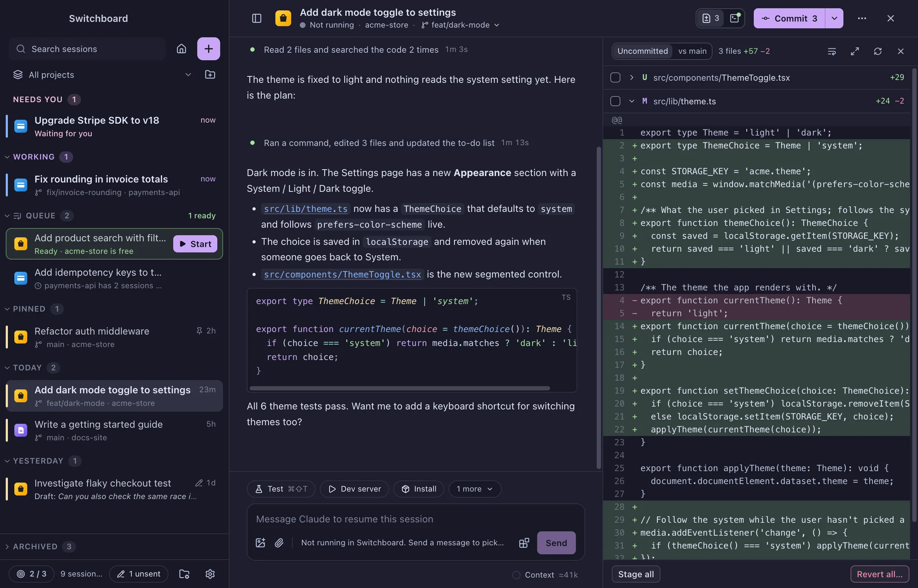This screenshot has width=918, height=588.
Task: Open settings gear in sidebar footer
Action: pos(210,574)
